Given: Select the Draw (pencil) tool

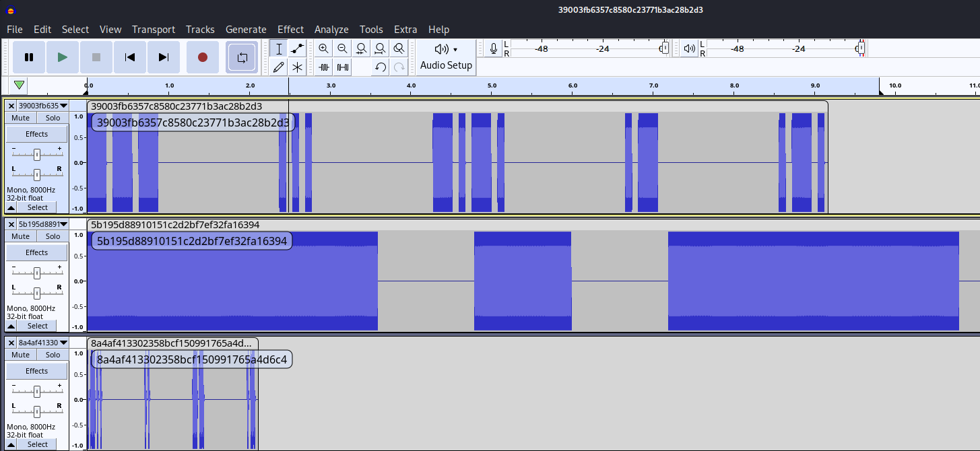Looking at the screenshot, I should [279, 67].
